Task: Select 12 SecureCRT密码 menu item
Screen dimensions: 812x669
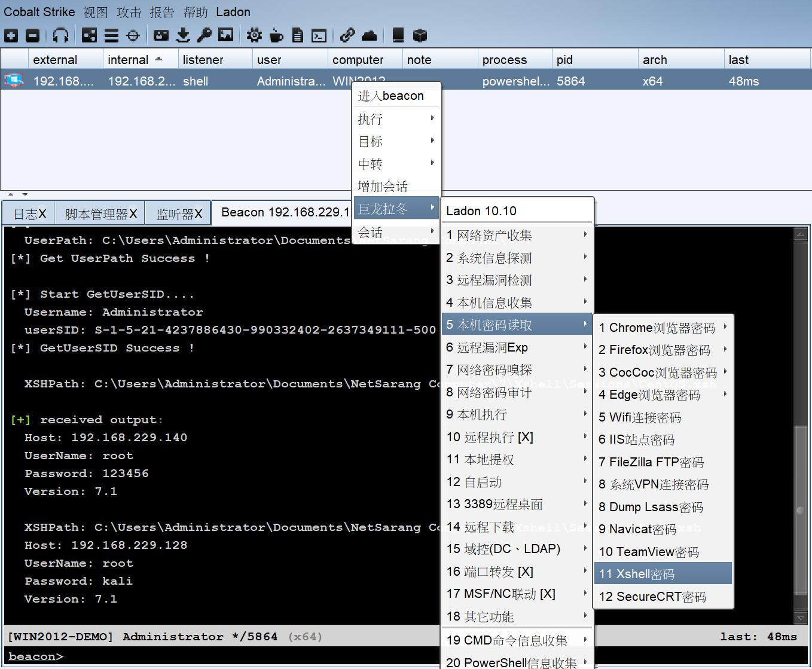Action: pyautogui.click(x=663, y=597)
